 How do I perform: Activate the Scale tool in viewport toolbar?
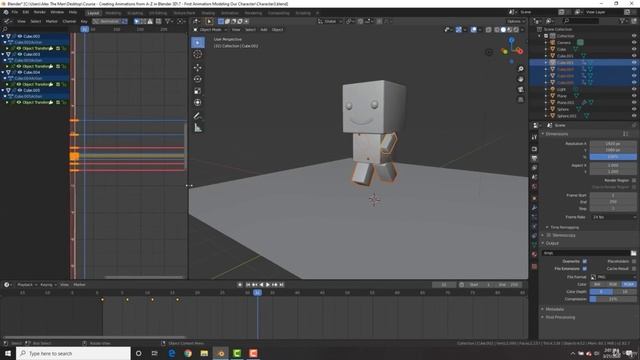(198, 91)
